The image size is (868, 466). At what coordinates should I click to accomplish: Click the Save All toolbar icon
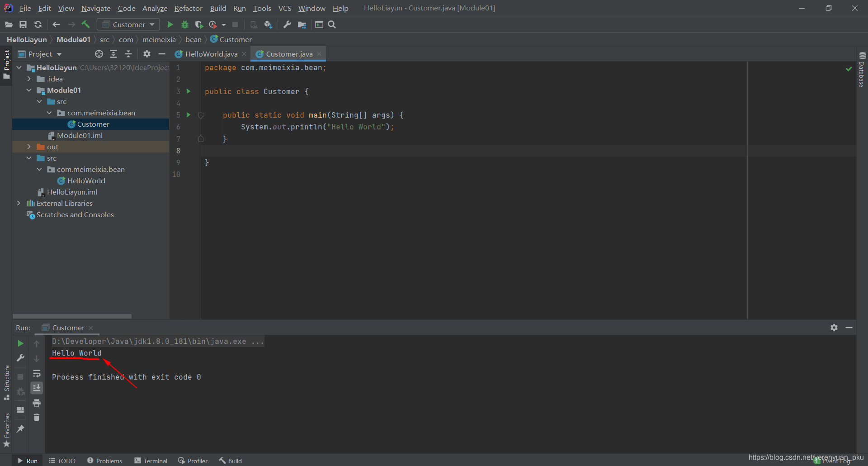click(23, 24)
